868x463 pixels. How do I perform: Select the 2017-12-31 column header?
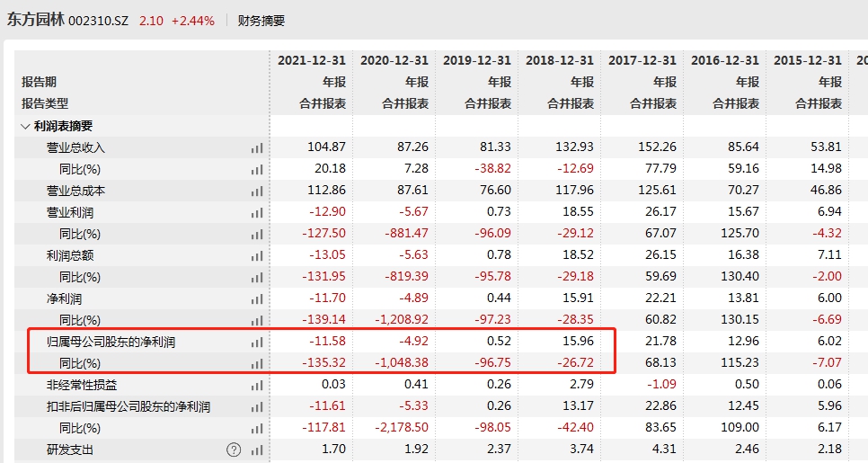[642, 60]
